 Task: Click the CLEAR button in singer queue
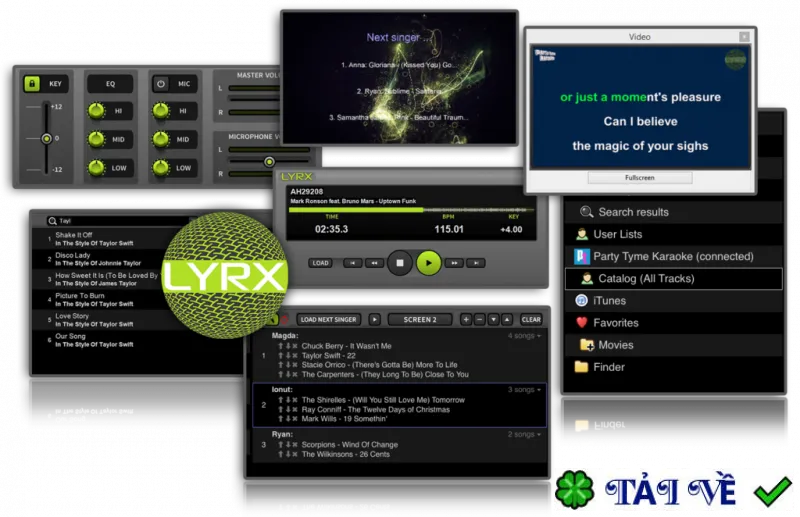pos(531,319)
